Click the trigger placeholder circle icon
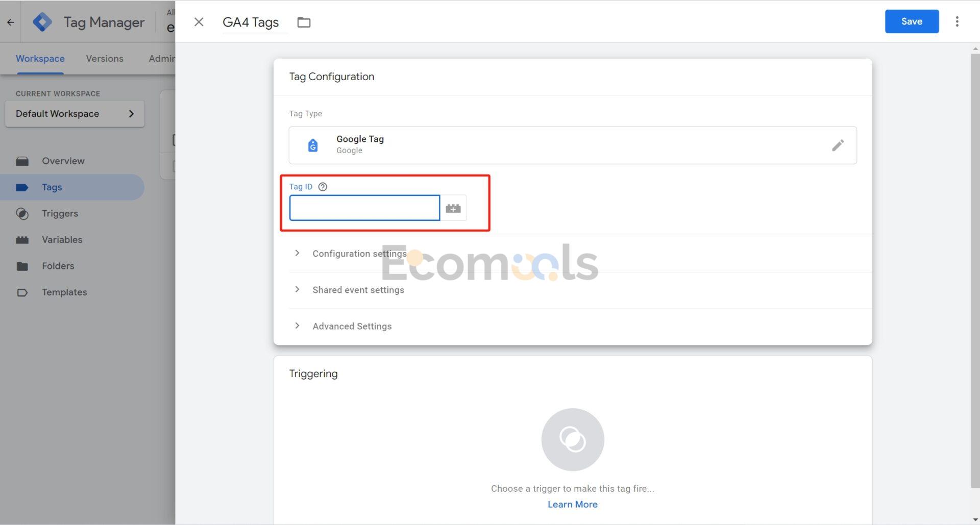Screen dimensions: 980x525 point(573,439)
